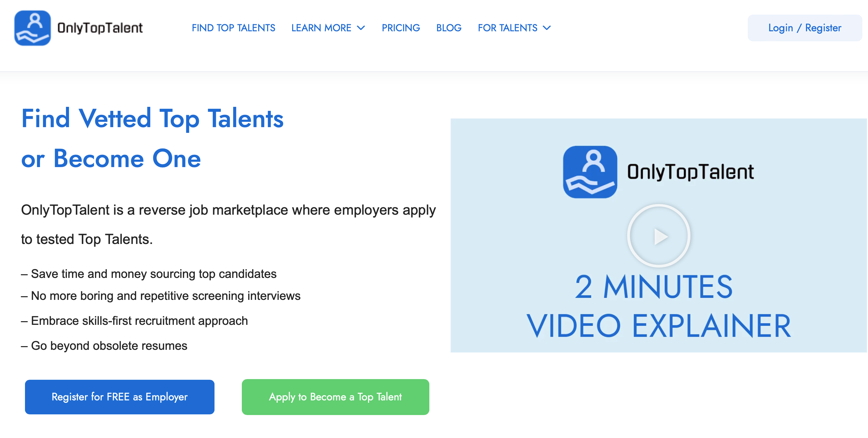Click OnlyTopTalent wordmark inside video thumbnail
The width and height of the screenshot is (868, 438).
click(690, 172)
